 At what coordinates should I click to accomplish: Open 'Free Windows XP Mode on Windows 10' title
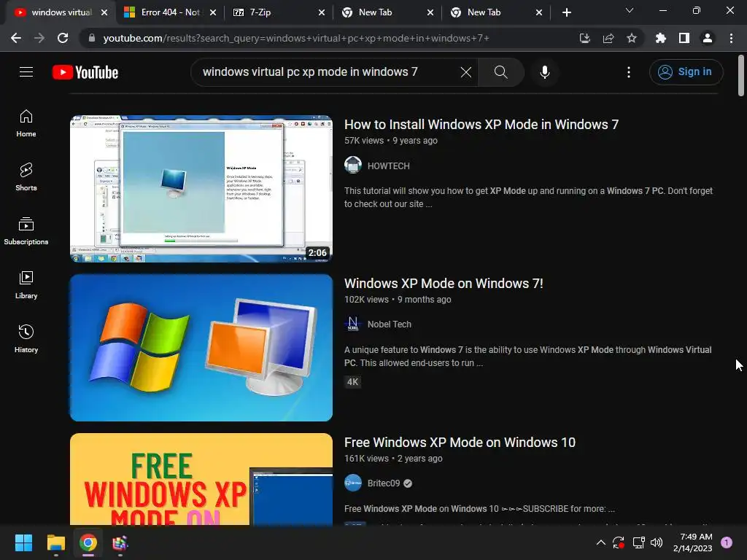460,443
